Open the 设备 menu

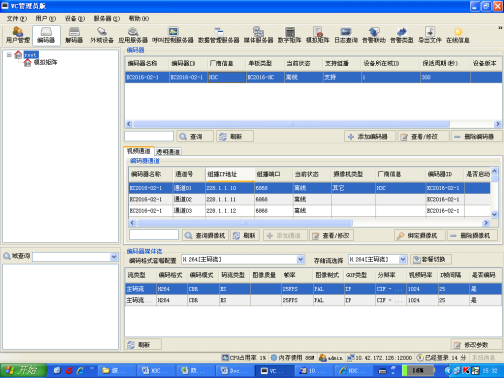(x=75, y=18)
